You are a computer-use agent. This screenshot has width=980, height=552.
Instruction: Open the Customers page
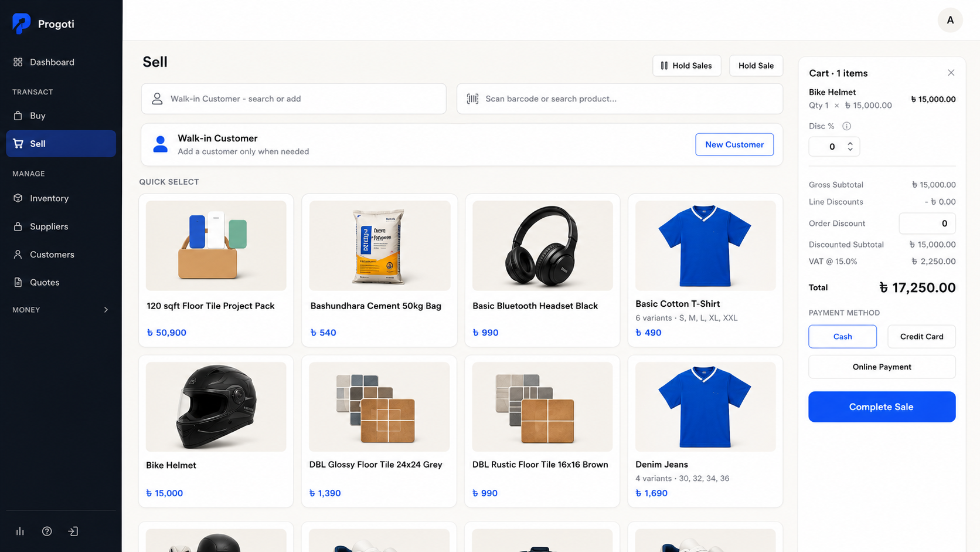click(x=61, y=255)
